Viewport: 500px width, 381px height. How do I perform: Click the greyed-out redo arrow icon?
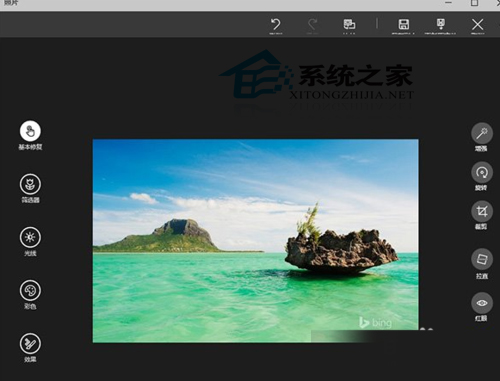point(312,25)
